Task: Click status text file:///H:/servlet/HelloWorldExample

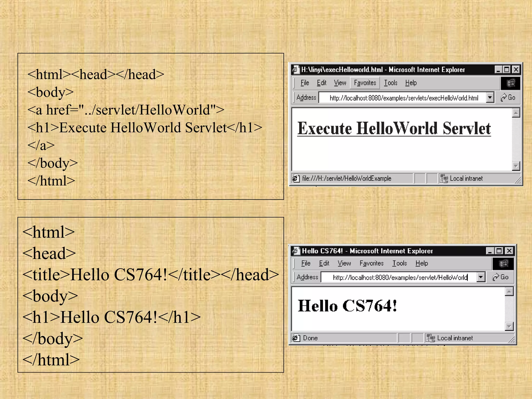Action: (x=347, y=178)
